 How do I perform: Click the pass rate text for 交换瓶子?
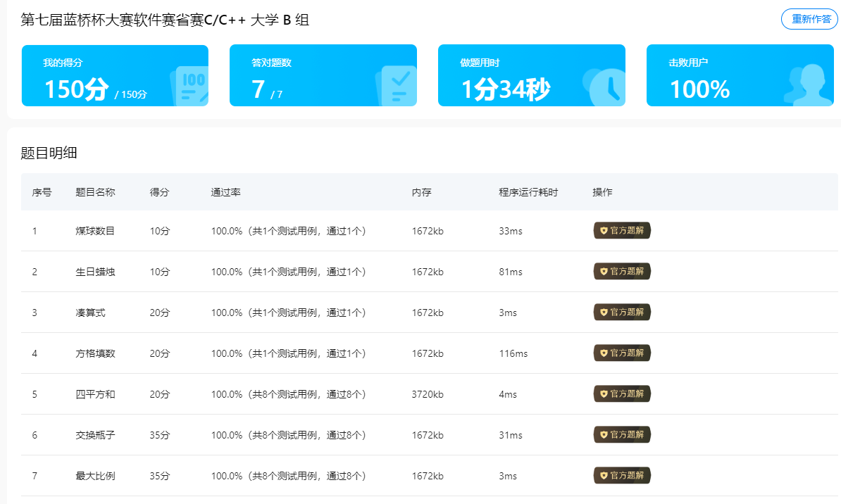[x=289, y=435]
